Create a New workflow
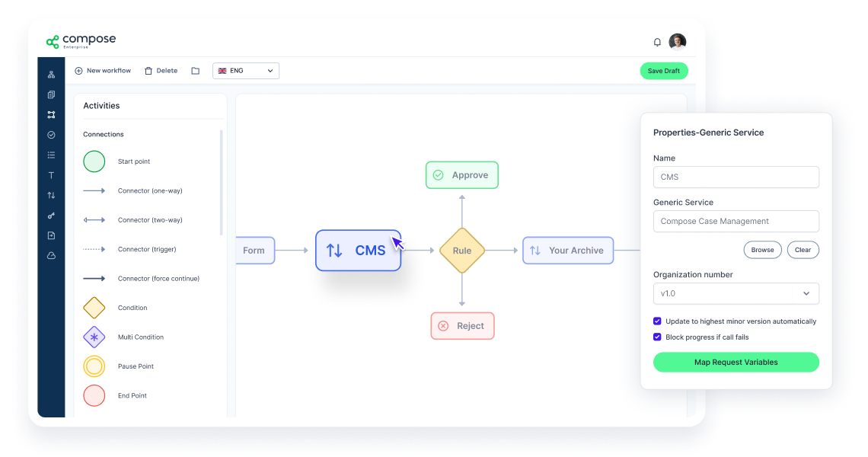868x457 pixels. pyautogui.click(x=103, y=71)
